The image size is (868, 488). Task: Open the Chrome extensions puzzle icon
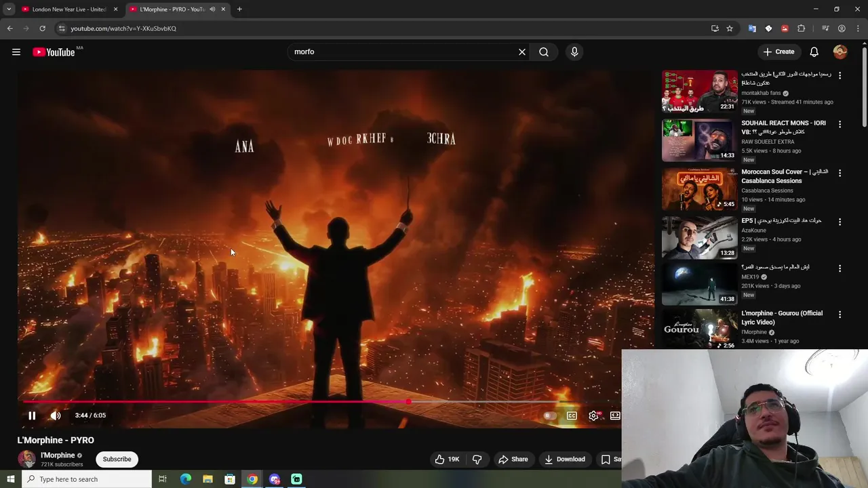coord(801,28)
